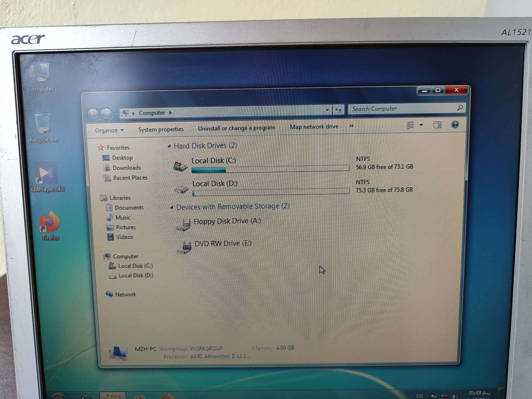The image size is (532, 399).
Task: Click Map network drive button
Action: pos(314,127)
